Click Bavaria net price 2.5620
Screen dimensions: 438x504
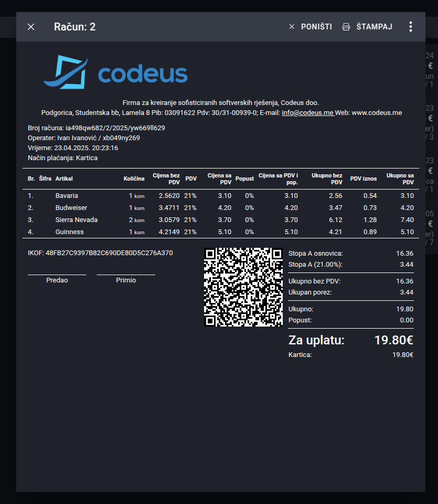169,196
